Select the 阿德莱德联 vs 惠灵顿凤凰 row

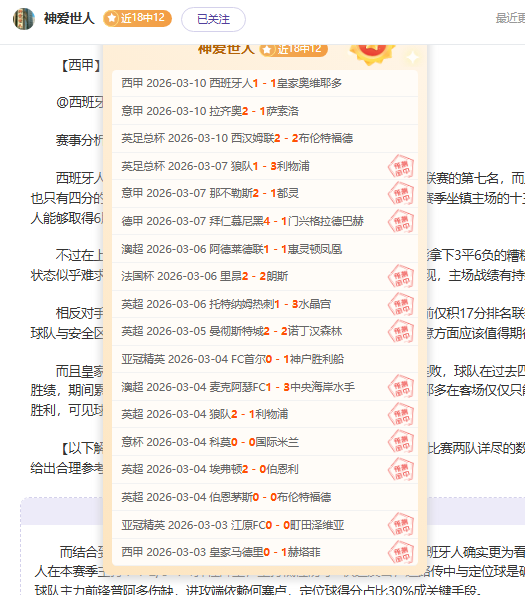265,249
